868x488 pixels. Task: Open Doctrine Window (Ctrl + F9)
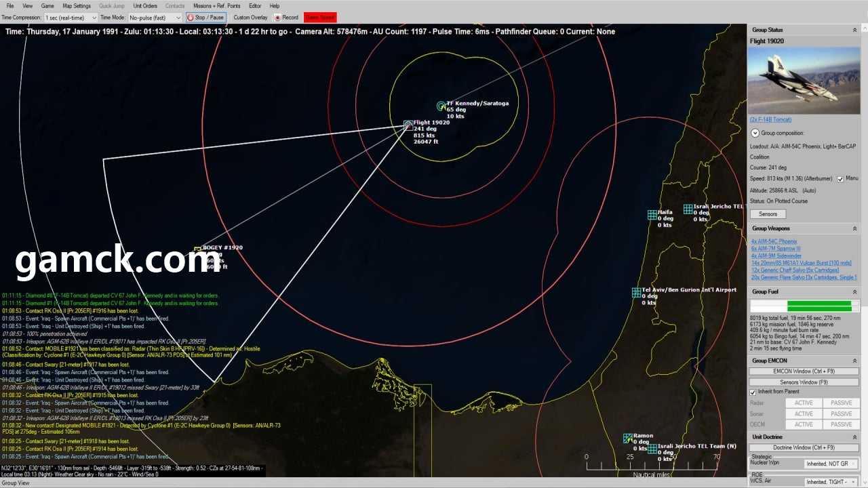804,447
